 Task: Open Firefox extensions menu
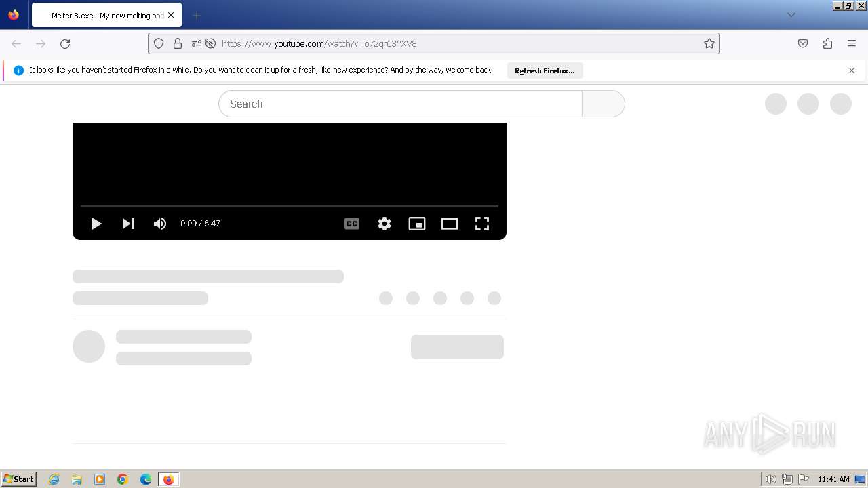827,43
